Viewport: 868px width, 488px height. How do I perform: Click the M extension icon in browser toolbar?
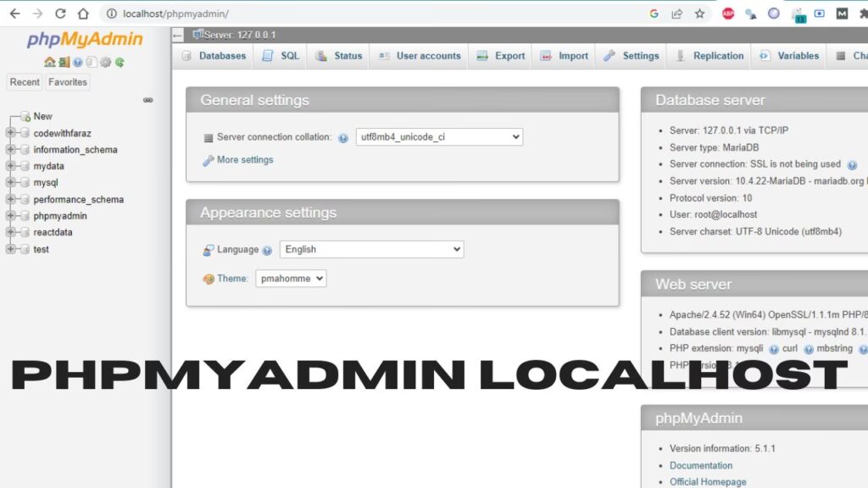click(842, 14)
